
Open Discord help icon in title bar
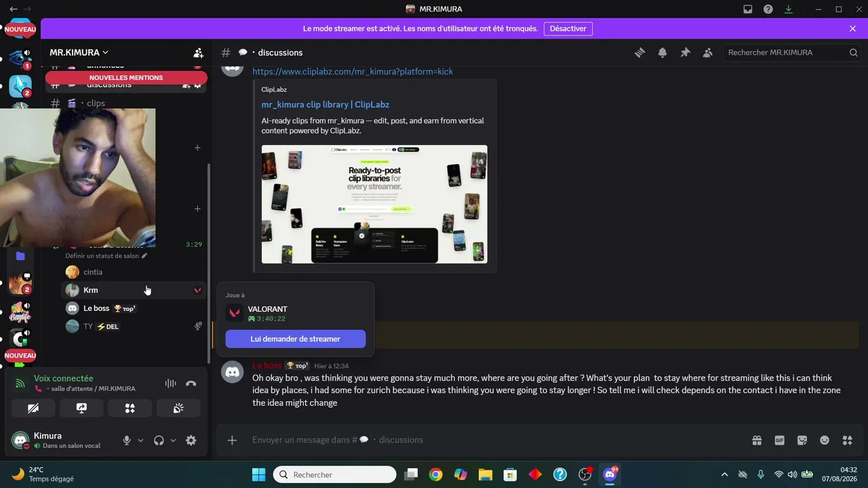768,9
